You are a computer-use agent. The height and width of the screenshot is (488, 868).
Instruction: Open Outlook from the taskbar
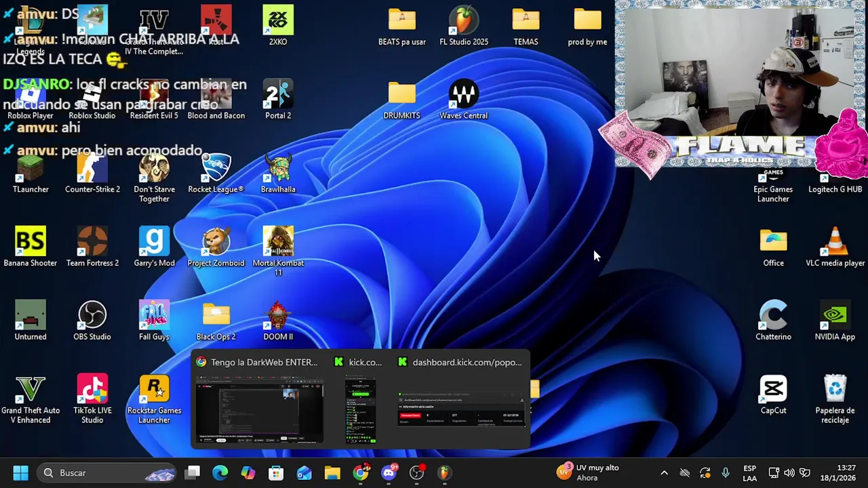[x=304, y=472]
